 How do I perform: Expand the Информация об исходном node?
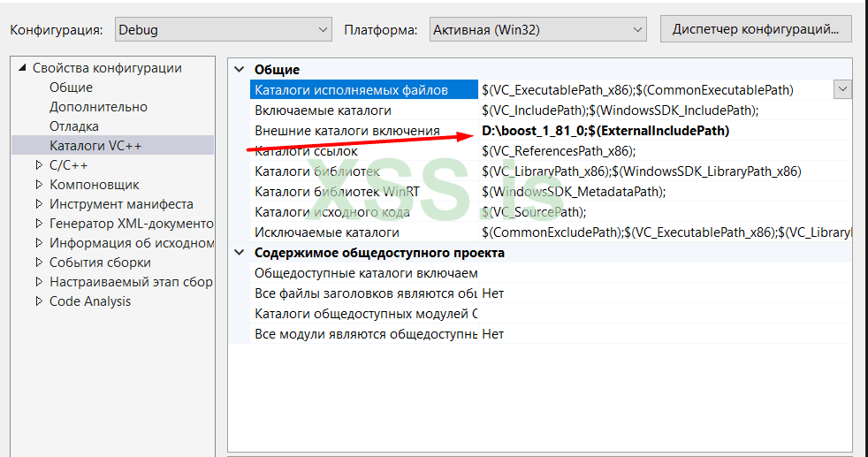[39, 243]
